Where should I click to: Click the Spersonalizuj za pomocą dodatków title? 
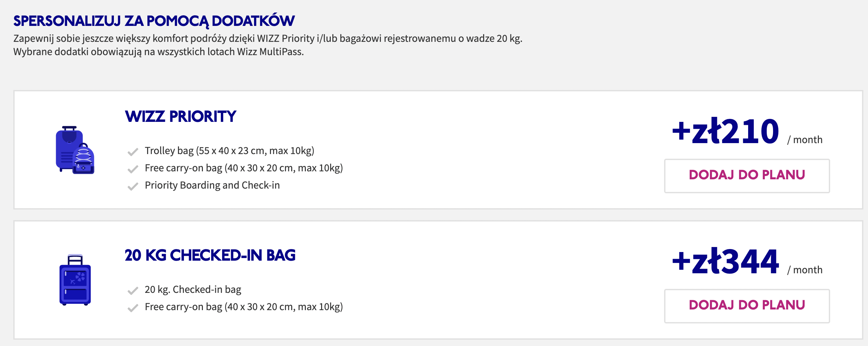pos(154,21)
